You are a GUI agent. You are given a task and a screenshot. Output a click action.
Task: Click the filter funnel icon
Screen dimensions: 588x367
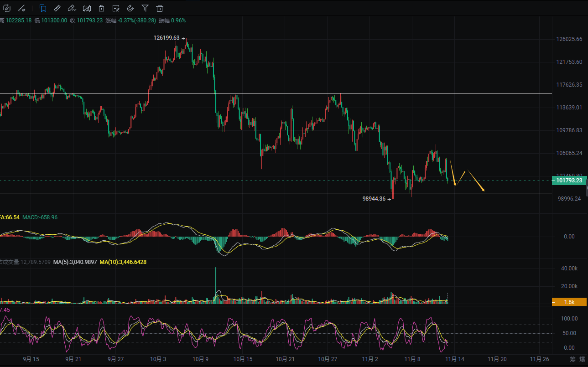(x=145, y=8)
